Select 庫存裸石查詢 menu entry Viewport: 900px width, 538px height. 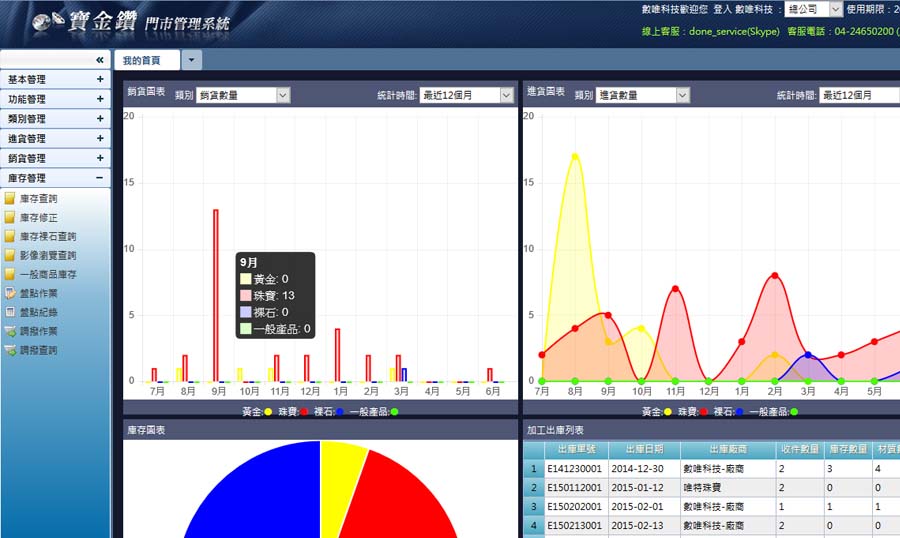48,237
